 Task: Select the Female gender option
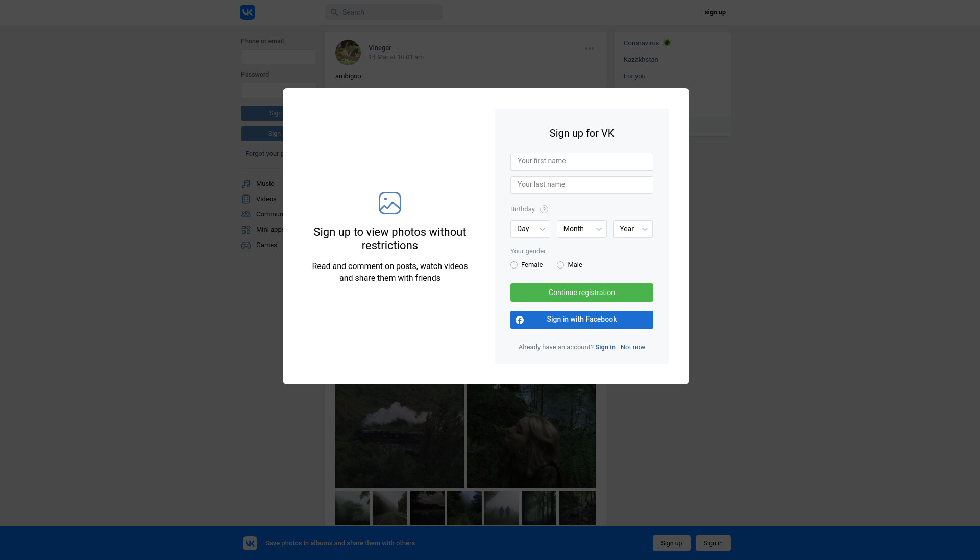pyautogui.click(x=527, y=265)
